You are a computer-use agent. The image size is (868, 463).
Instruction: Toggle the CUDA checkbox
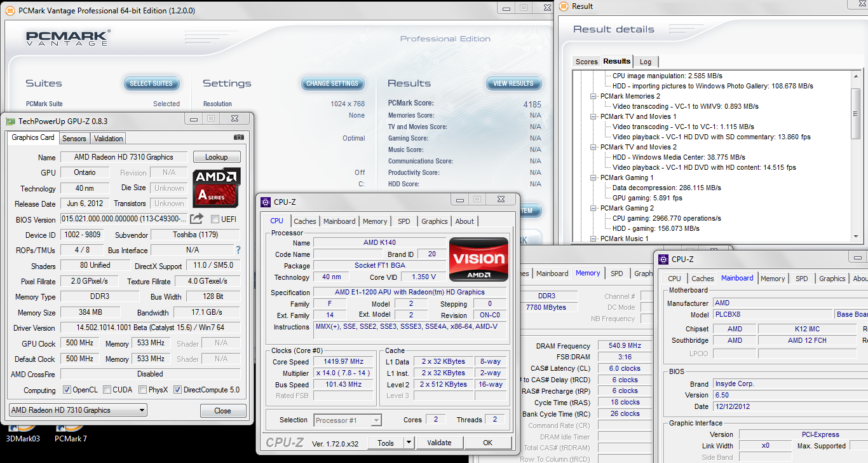point(107,390)
